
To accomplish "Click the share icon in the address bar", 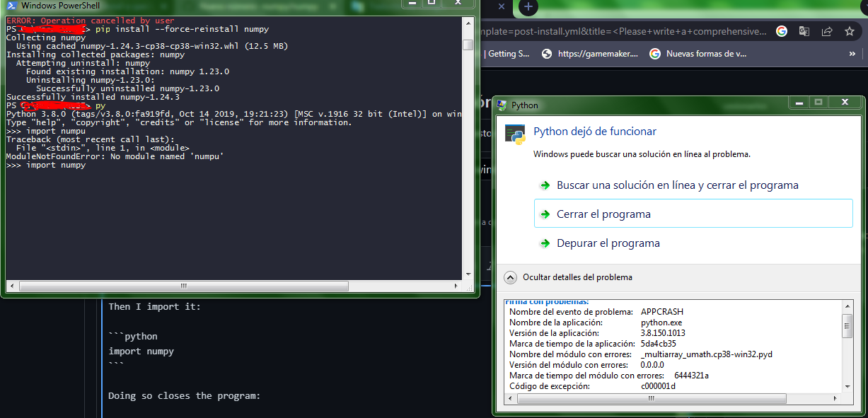I will [x=826, y=32].
